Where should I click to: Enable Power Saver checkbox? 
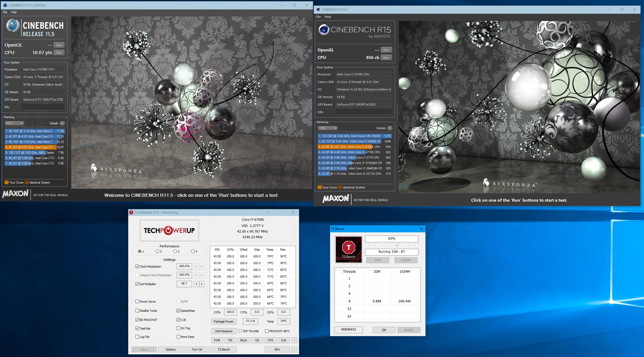(x=137, y=302)
